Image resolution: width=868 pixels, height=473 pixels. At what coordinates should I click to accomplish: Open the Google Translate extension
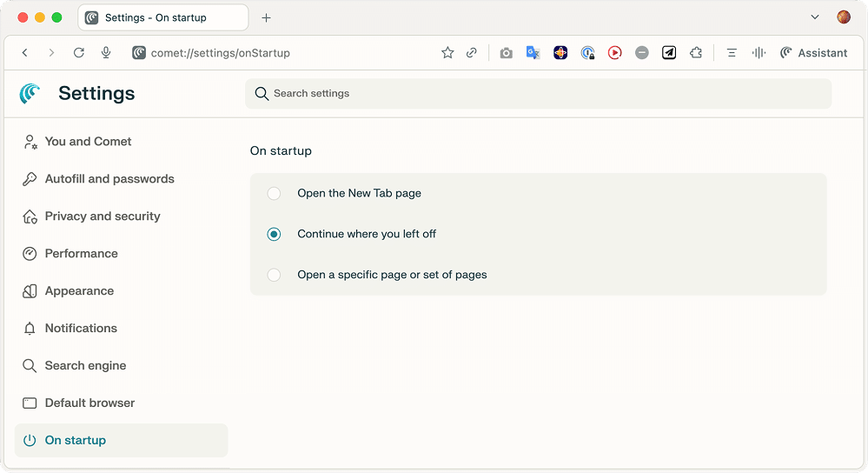(x=533, y=53)
